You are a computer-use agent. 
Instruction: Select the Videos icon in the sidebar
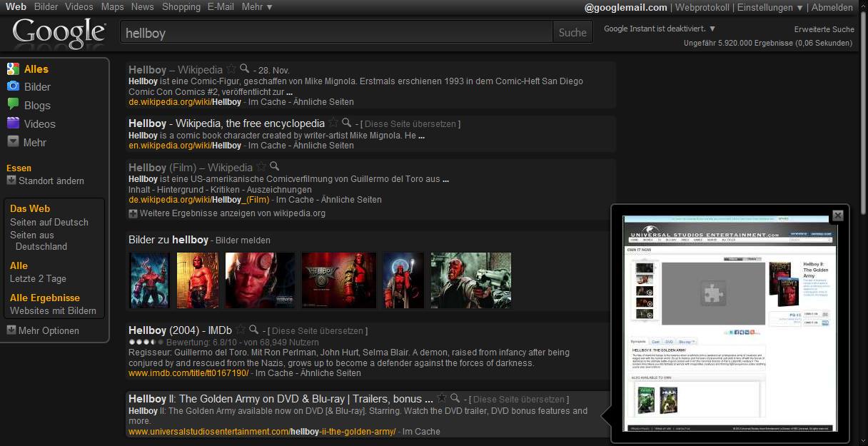tap(13, 123)
